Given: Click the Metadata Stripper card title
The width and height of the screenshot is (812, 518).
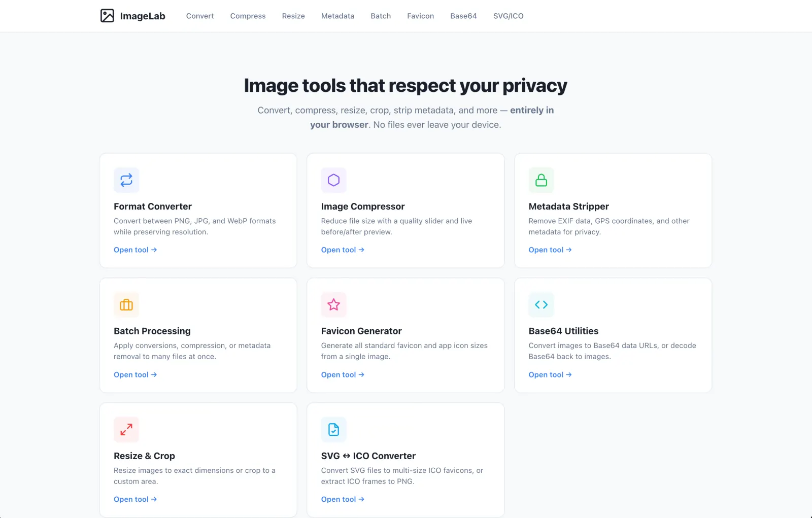Looking at the screenshot, I should (x=568, y=206).
